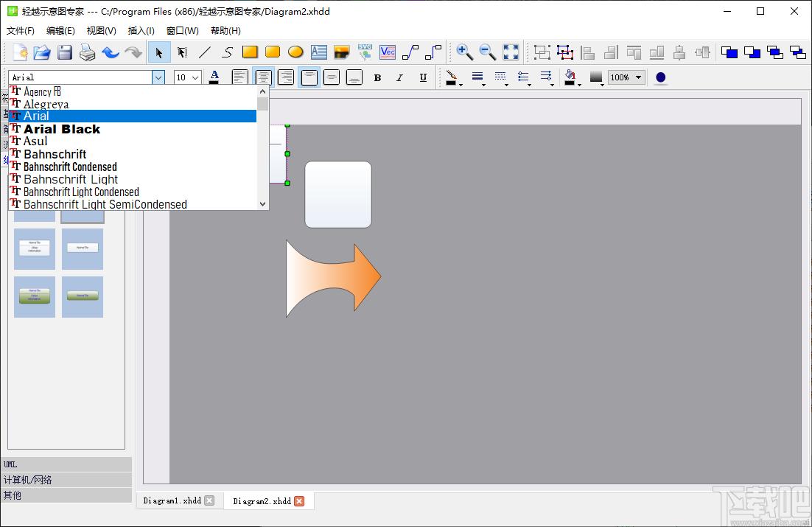Toggle middle vertical text alignment
The height and width of the screenshot is (527, 812).
(x=332, y=77)
